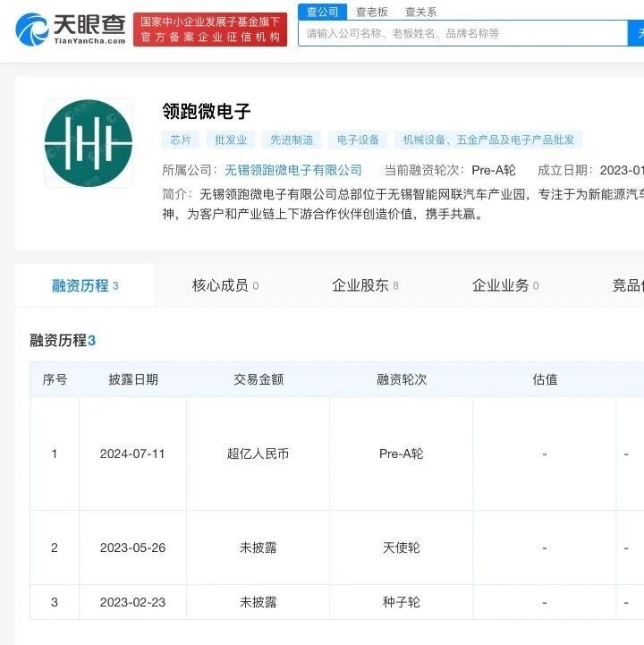Click the 超亿人民币 amount cell
The height and width of the screenshot is (645, 644).
[x=258, y=454]
